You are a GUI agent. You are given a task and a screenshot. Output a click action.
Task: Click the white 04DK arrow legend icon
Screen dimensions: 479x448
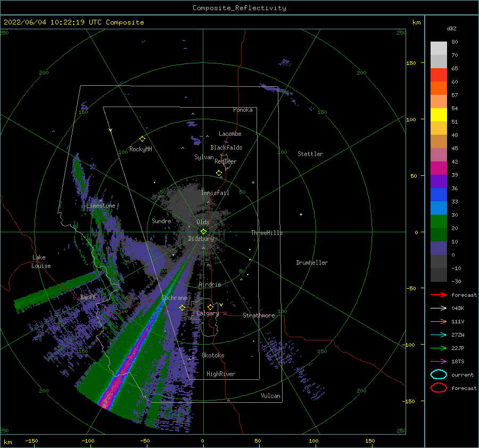(439, 308)
